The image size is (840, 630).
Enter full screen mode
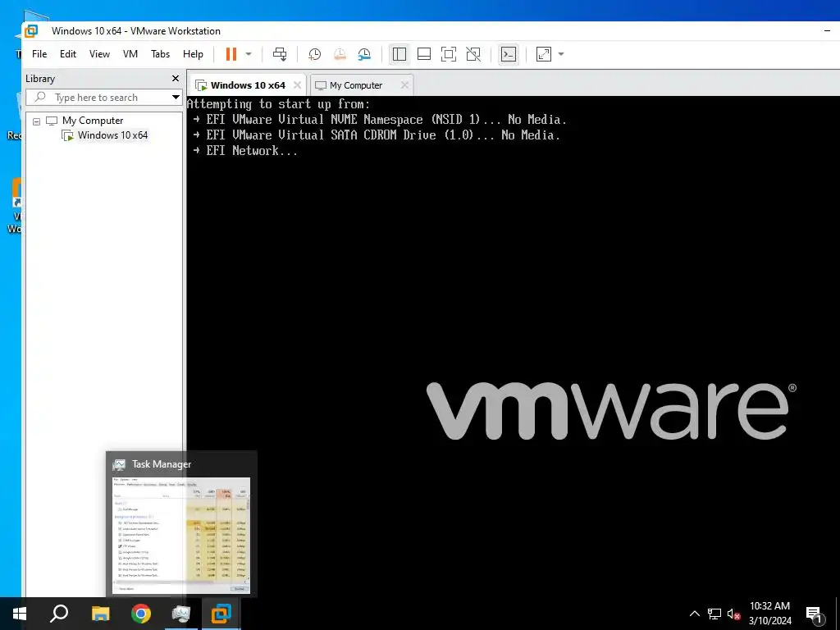point(449,54)
